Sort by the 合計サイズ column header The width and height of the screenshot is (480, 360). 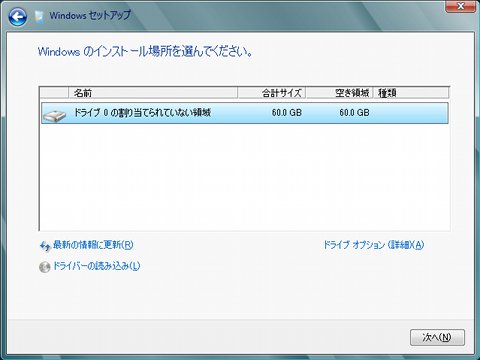(272, 93)
